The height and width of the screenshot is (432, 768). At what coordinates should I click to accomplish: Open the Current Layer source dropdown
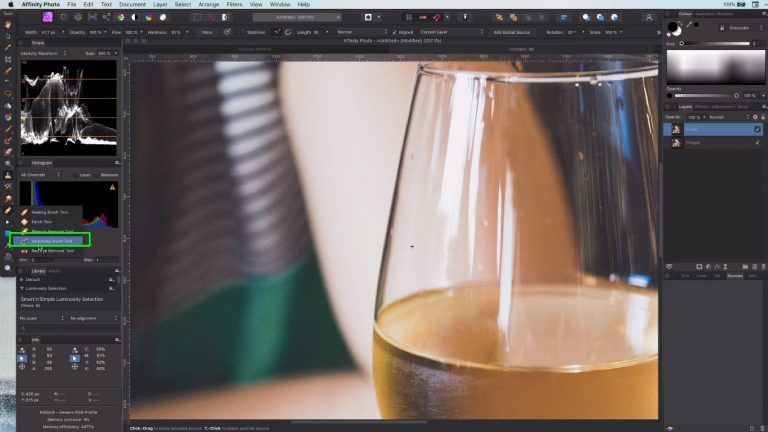coord(451,32)
